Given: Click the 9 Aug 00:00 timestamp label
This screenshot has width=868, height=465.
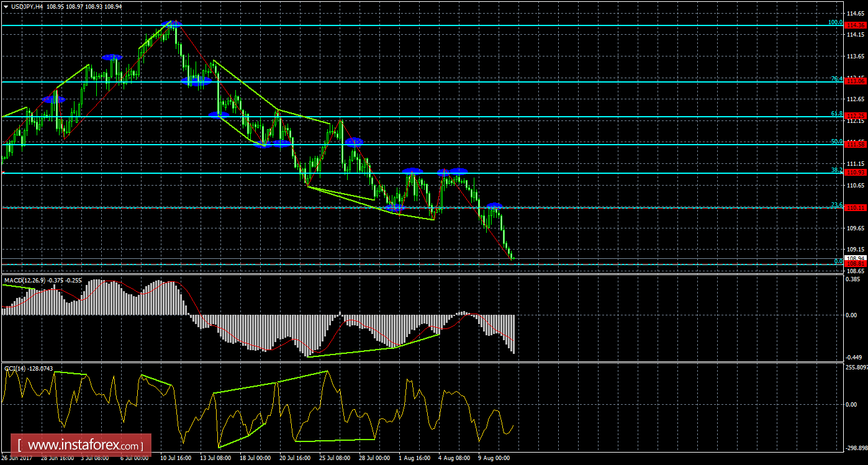Looking at the screenshot, I should 493,458.
